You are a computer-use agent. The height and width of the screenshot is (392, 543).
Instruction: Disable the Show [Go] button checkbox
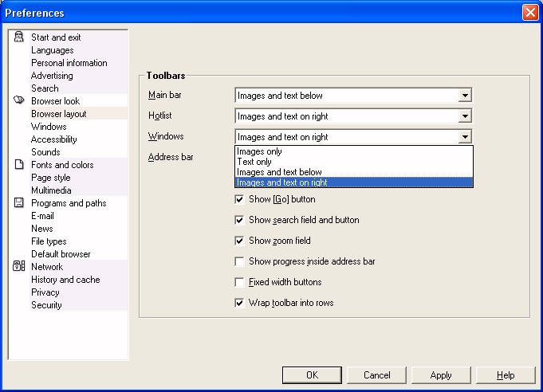tap(239, 199)
